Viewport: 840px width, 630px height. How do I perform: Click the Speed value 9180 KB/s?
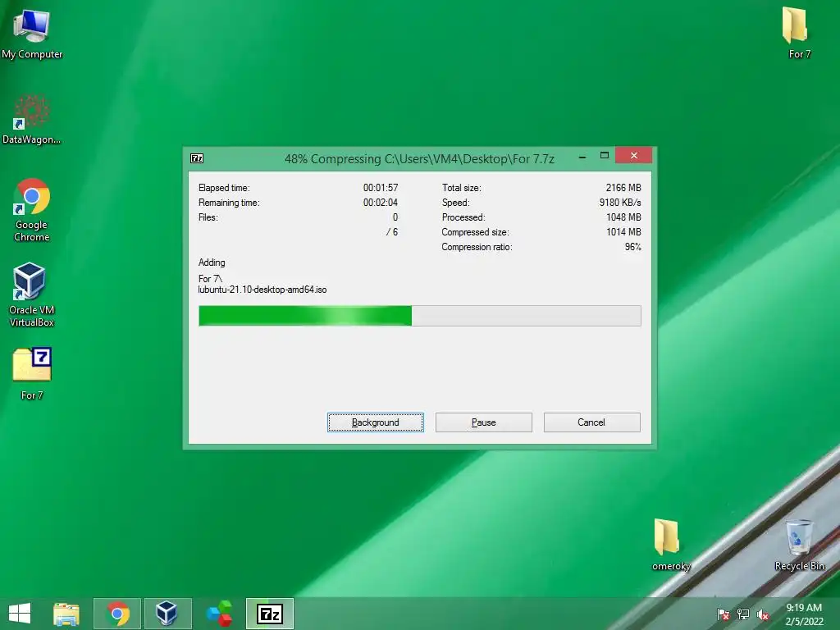click(620, 203)
